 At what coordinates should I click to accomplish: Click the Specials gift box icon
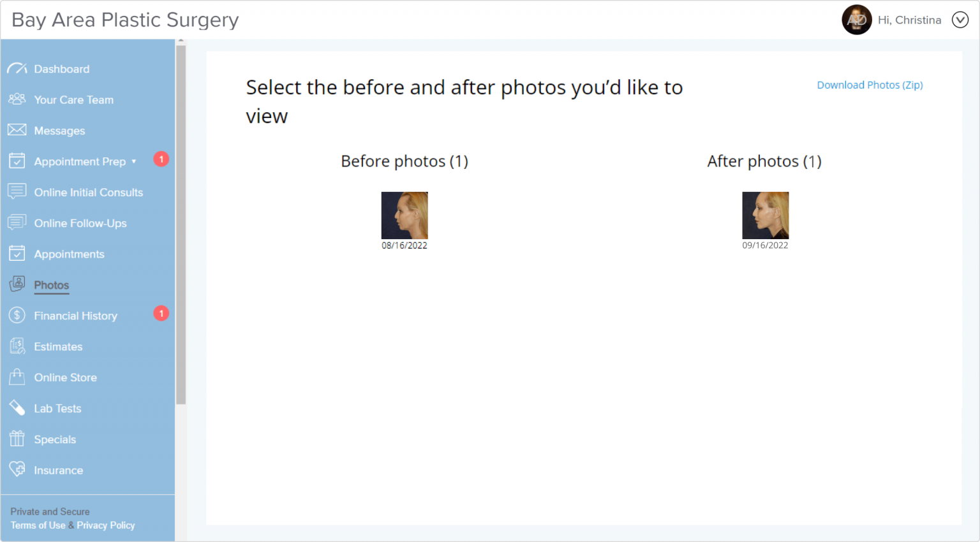pos(17,439)
